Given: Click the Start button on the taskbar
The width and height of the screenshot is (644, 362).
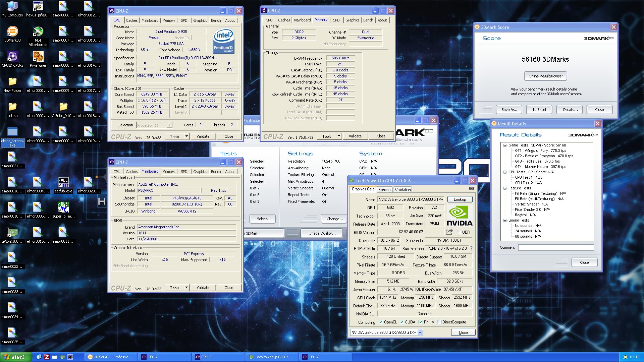Looking at the screenshot, I should 16,357.
